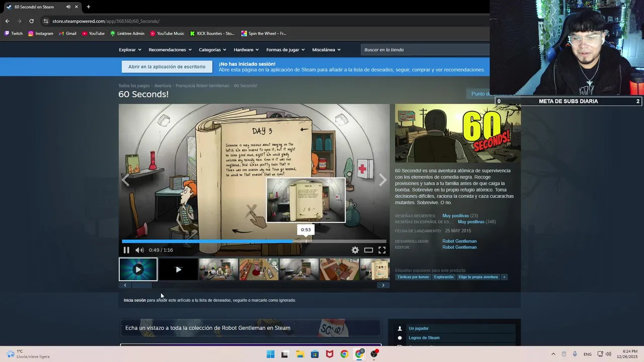Show previous media with left arrow on video
Viewport: 644px width, 362px height.
pos(126,179)
